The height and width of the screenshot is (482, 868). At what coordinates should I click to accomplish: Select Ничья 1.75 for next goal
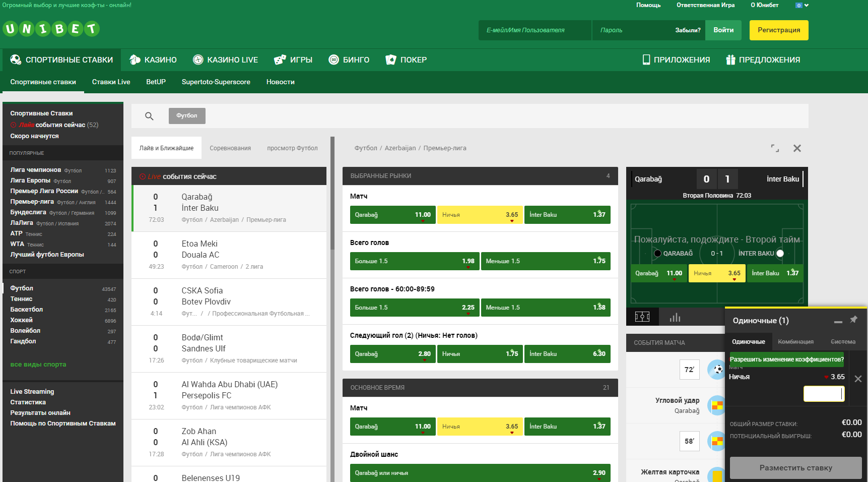[480, 354]
